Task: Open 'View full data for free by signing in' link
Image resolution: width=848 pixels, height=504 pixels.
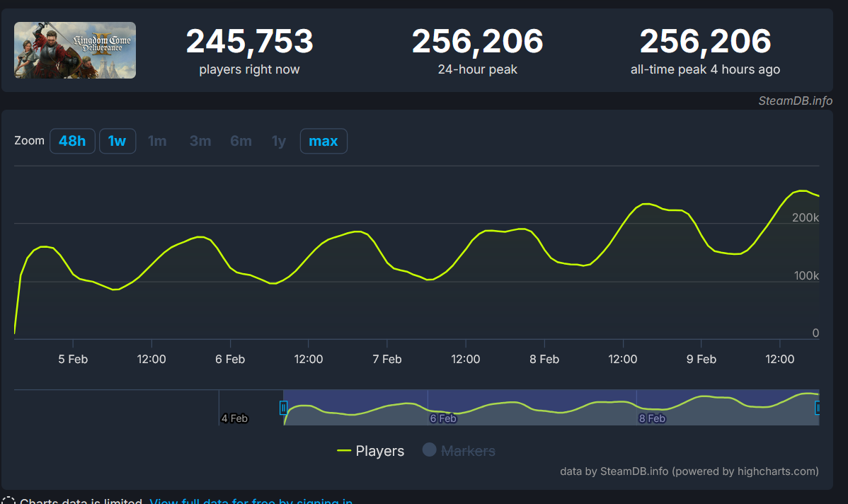Action: pos(251,501)
